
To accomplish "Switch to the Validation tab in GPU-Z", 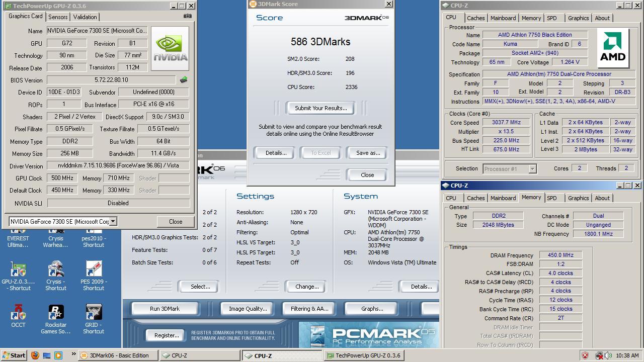I will (85, 17).
